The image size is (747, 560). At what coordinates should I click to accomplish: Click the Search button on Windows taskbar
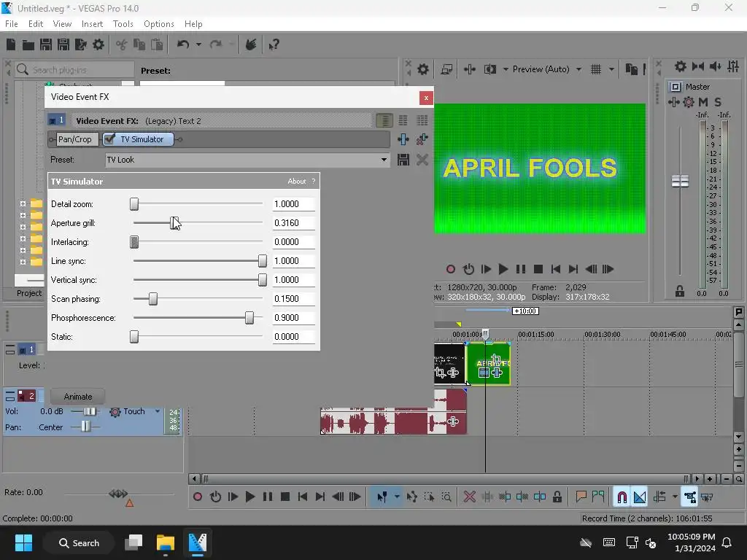tap(79, 542)
